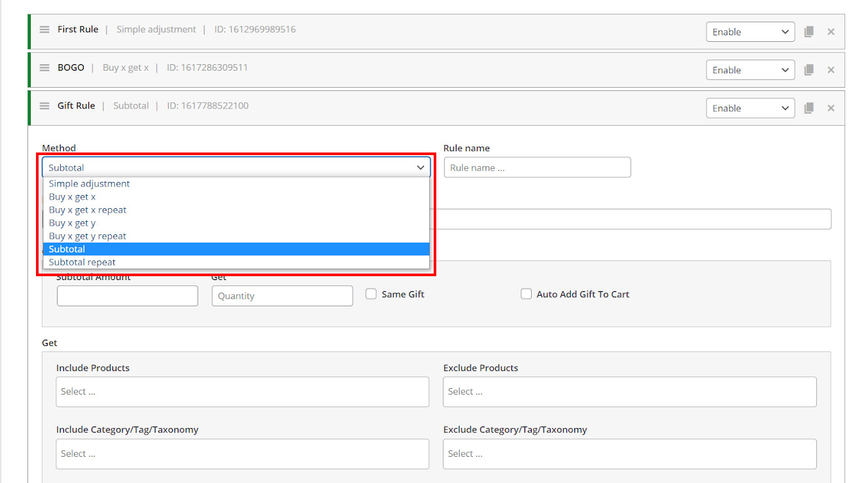Choose Buy x get y method option
The height and width of the screenshot is (483, 868).
[x=236, y=223]
